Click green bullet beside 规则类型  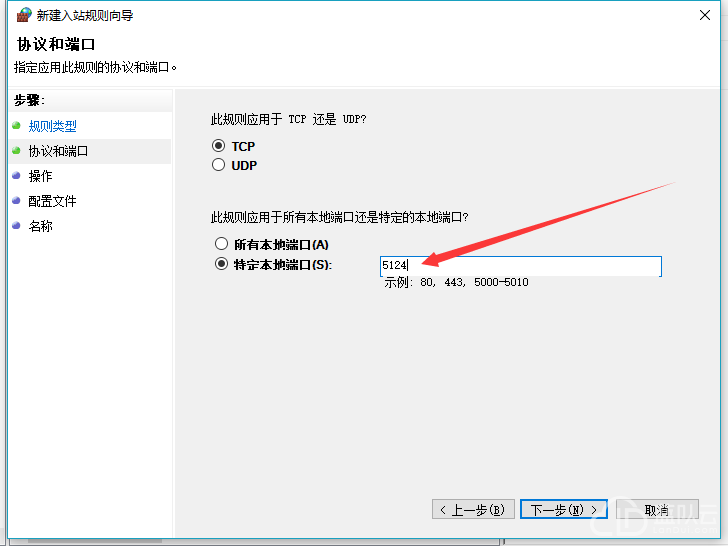[16, 125]
